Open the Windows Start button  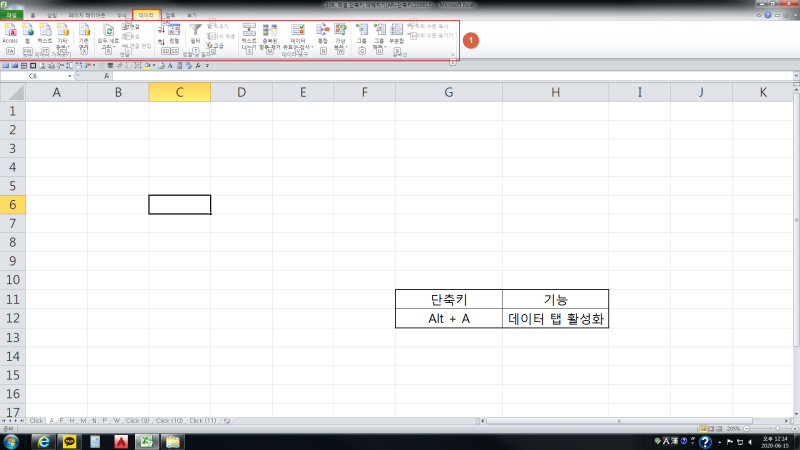click(11, 441)
